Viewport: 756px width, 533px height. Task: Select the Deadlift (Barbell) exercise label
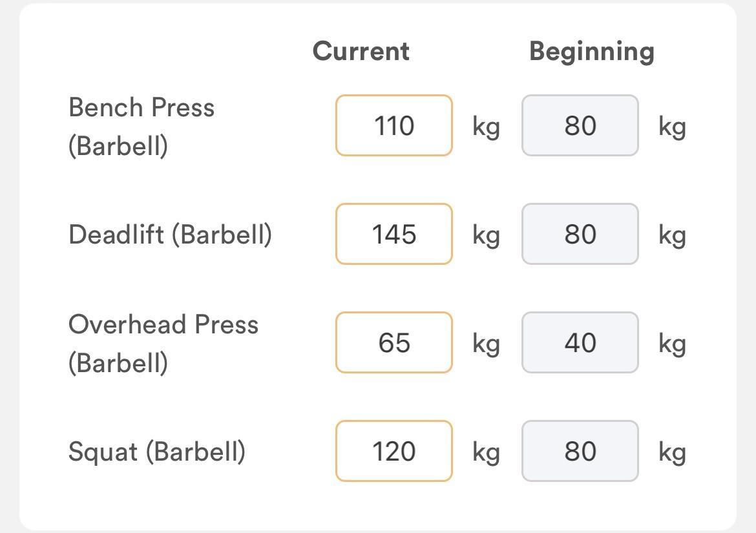[170, 234]
